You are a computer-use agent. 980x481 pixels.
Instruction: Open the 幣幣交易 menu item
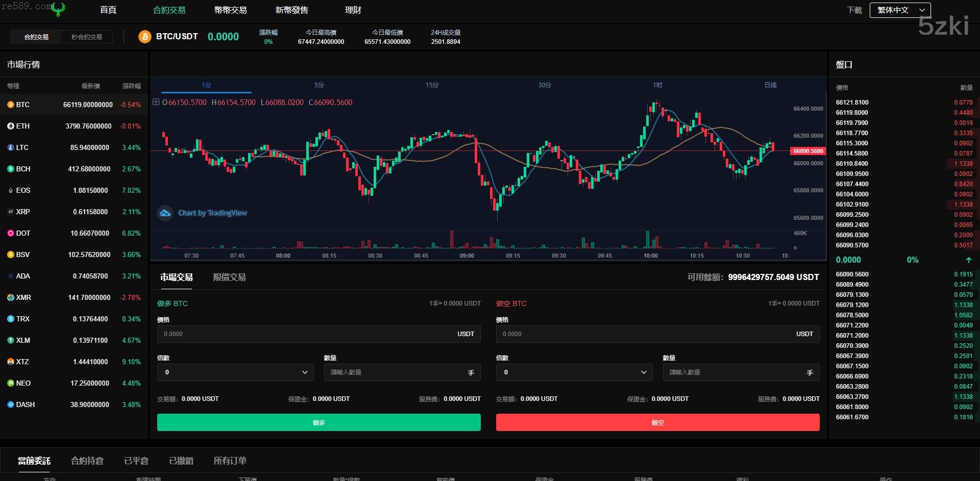pos(230,10)
